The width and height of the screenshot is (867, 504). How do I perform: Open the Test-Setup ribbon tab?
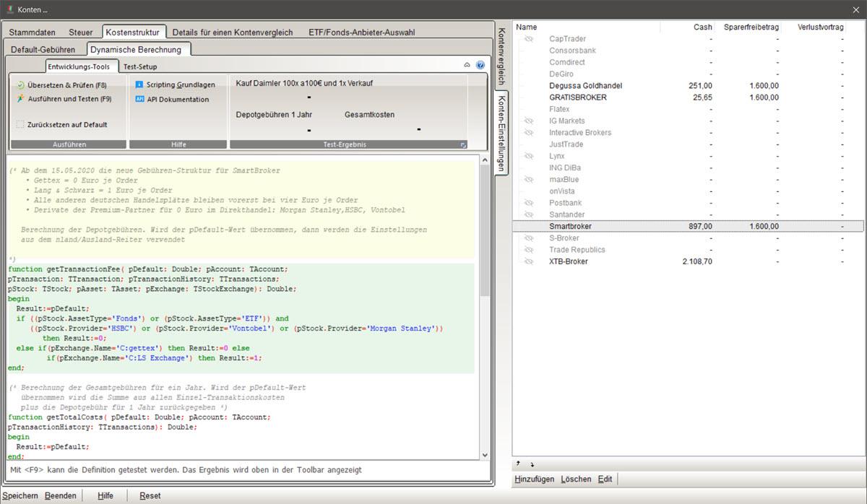tap(140, 66)
